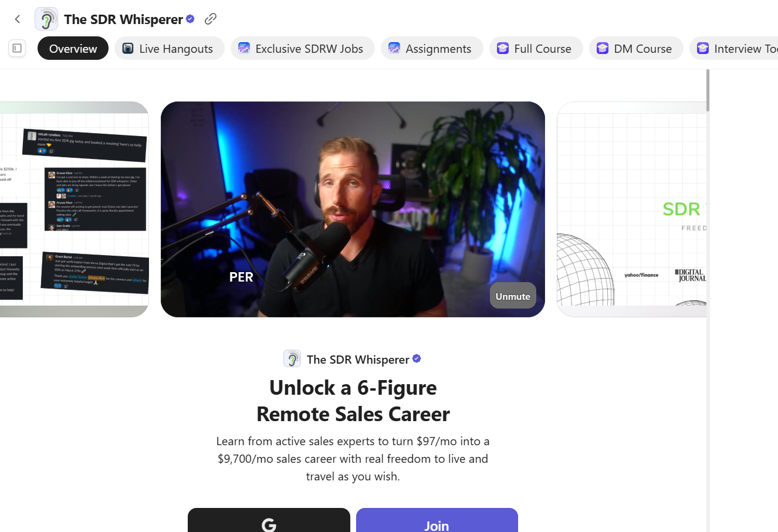Select the Overview tab
778x532 pixels.
pyautogui.click(x=73, y=48)
